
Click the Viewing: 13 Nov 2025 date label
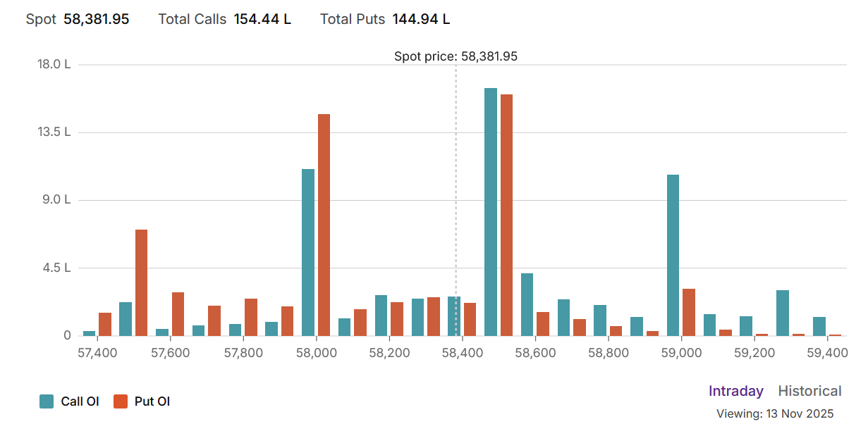point(774,413)
